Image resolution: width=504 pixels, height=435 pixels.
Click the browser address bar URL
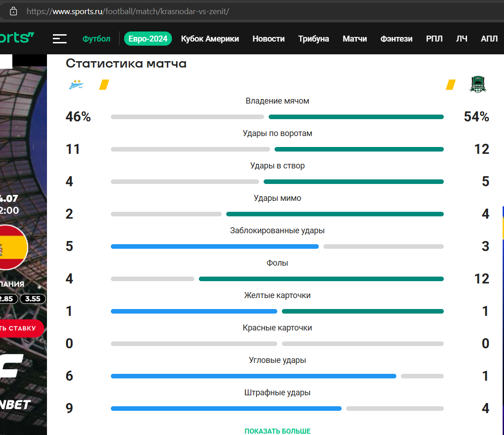tap(128, 11)
